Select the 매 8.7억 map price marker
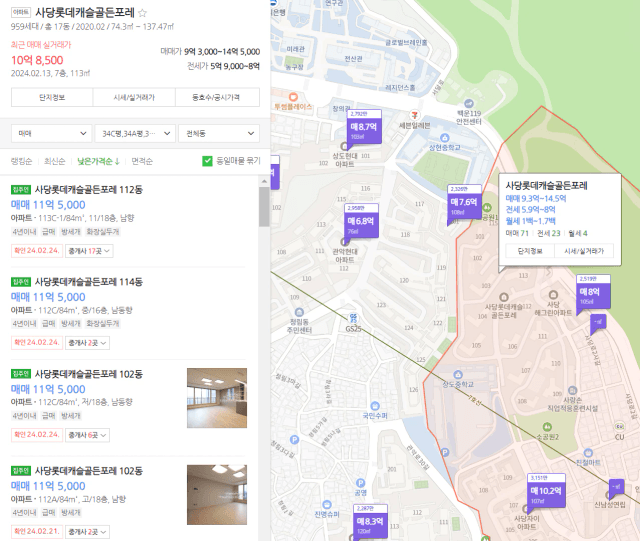Image resolution: width=640 pixels, height=541 pixels. 364,128
